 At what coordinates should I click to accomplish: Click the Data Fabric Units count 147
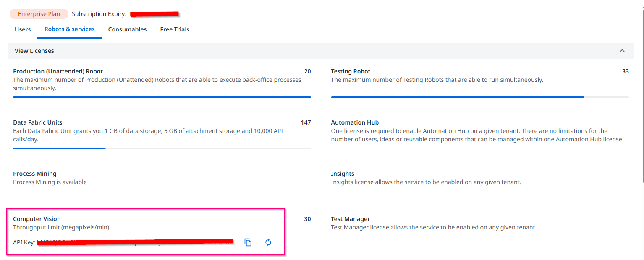[306, 122]
